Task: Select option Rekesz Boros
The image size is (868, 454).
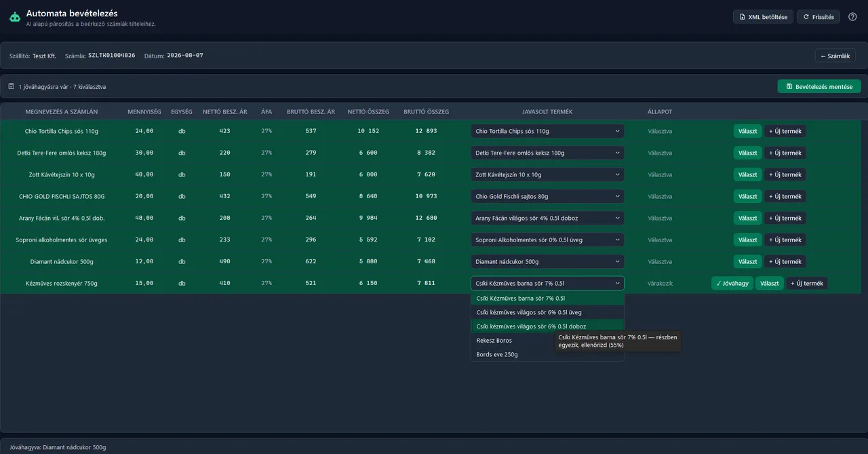Action: pos(547,340)
